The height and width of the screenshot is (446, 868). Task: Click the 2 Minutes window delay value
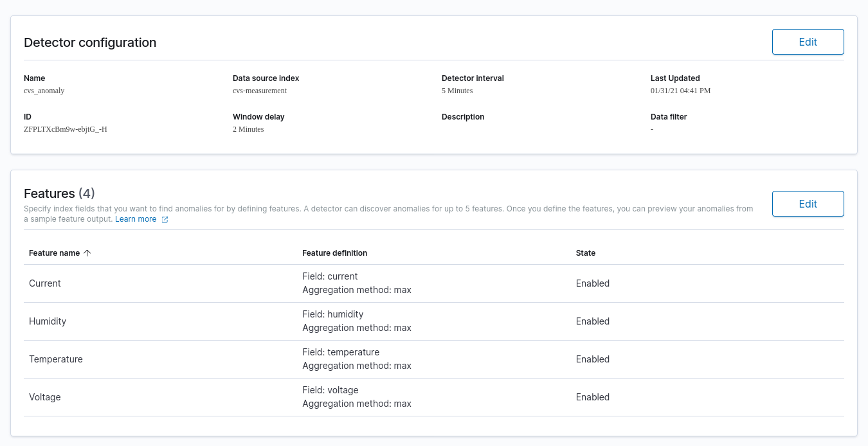248,129
